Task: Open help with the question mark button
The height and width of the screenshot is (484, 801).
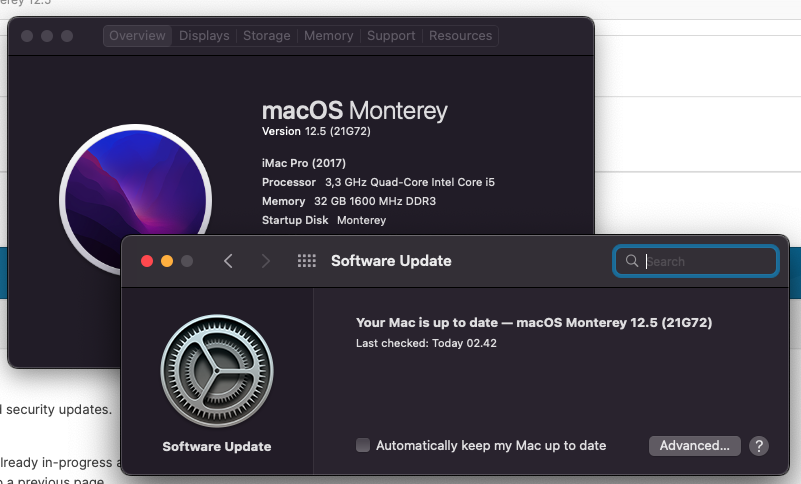Action: pyautogui.click(x=759, y=446)
